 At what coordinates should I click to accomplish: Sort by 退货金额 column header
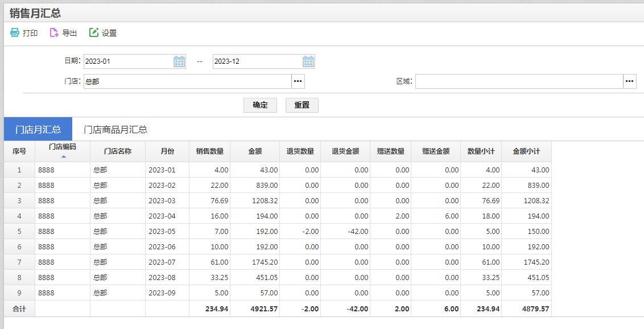pos(345,151)
